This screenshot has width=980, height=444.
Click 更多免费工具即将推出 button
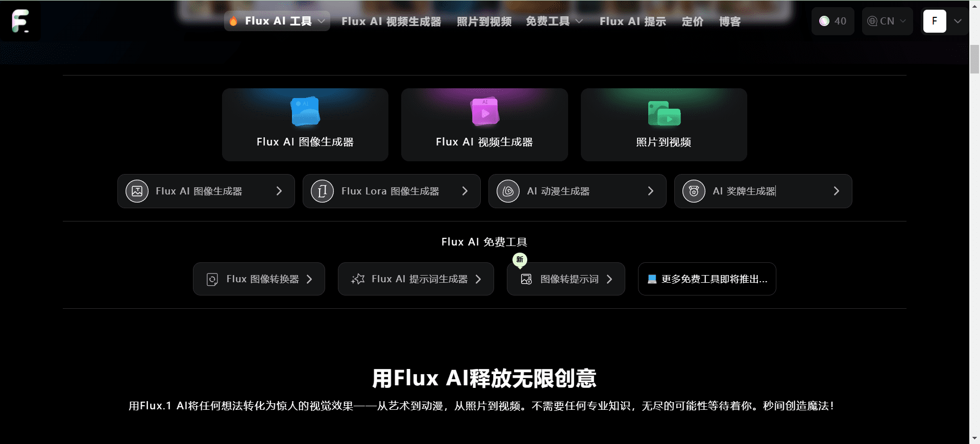tap(707, 279)
